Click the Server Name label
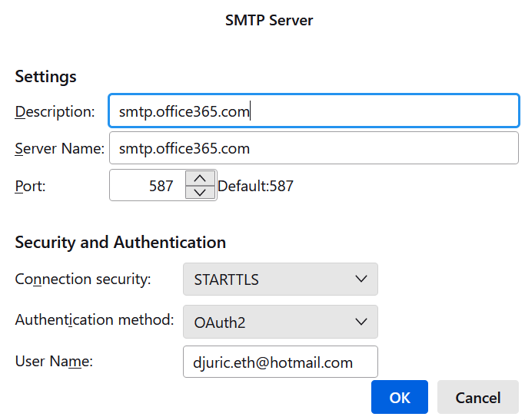Screen dimensions: 525x420 pos(59,148)
